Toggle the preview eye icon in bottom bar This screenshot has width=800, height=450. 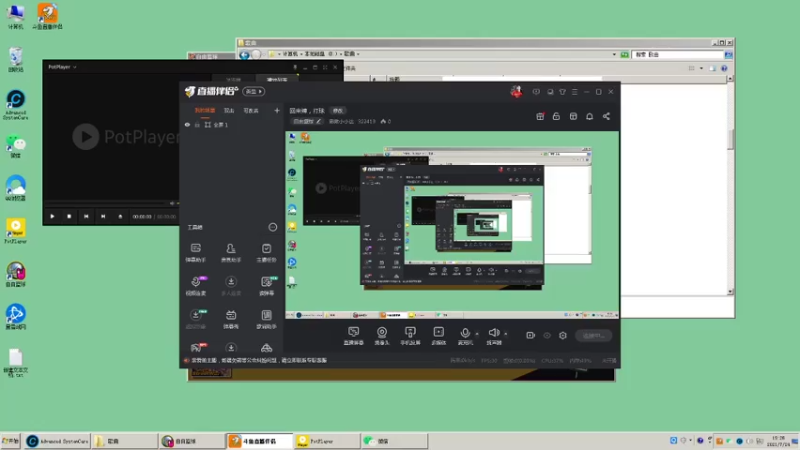pyautogui.click(x=547, y=335)
